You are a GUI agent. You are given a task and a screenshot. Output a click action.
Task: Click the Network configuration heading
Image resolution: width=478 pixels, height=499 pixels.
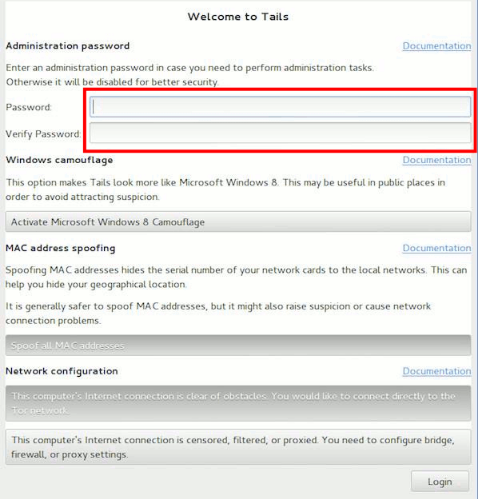[62, 371]
